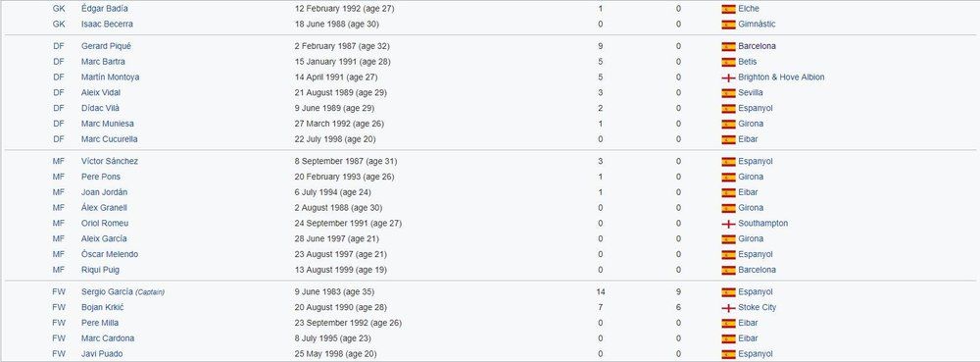Open the Marc Cucurella link
Image resolution: width=980 pixels, height=362 pixels.
point(110,139)
